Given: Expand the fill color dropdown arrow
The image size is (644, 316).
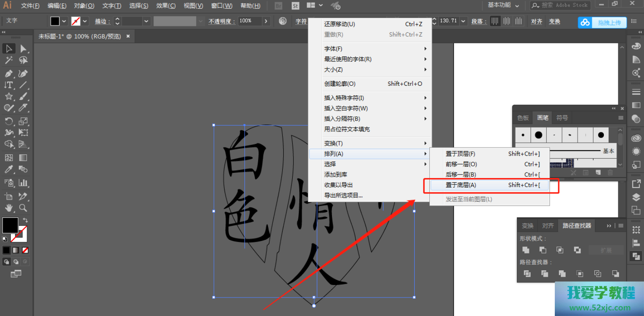Looking at the screenshot, I should coord(64,21).
